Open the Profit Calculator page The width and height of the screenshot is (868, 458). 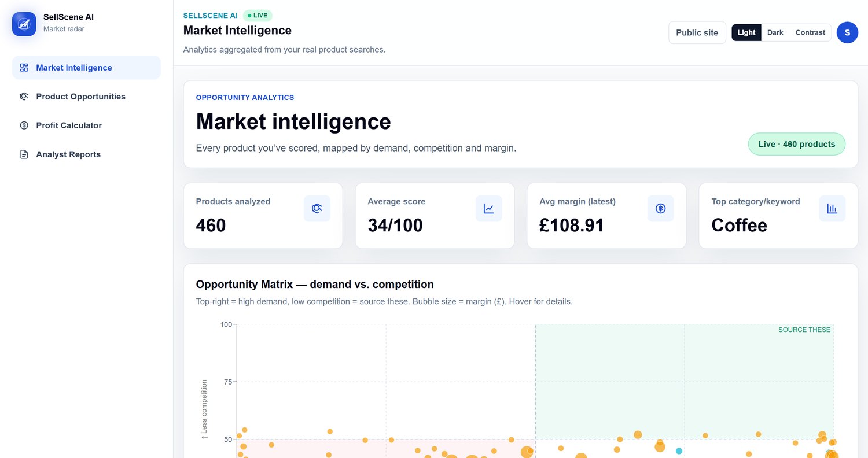point(86,125)
